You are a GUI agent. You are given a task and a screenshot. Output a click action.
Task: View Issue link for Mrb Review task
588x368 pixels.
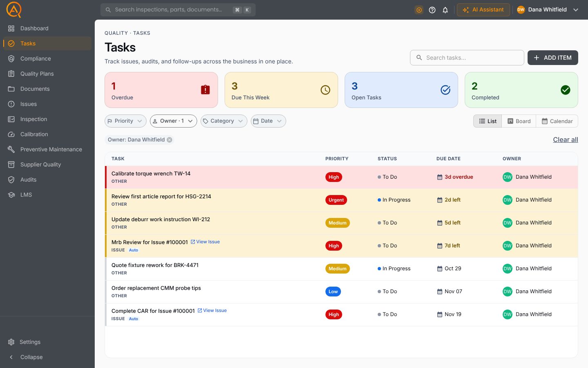[x=205, y=242]
